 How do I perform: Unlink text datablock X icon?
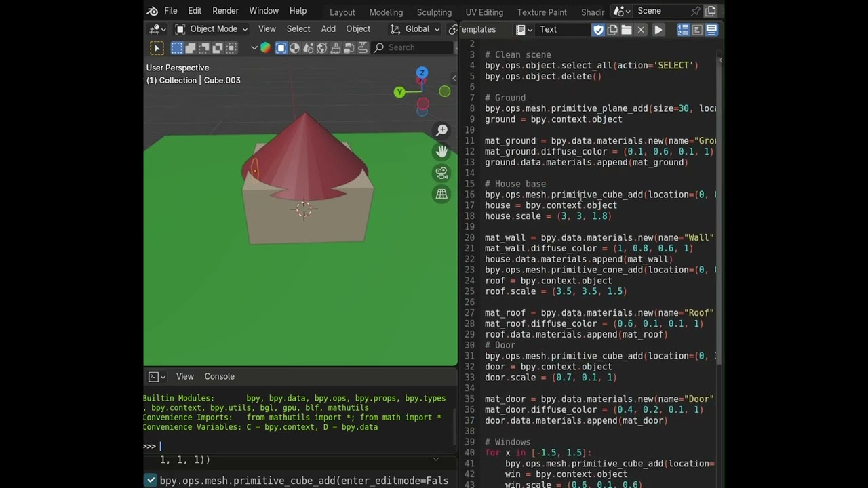pos(641,30)
